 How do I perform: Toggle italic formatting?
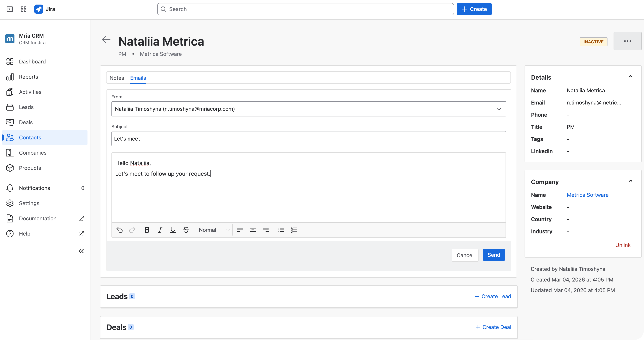pos(160,230)
